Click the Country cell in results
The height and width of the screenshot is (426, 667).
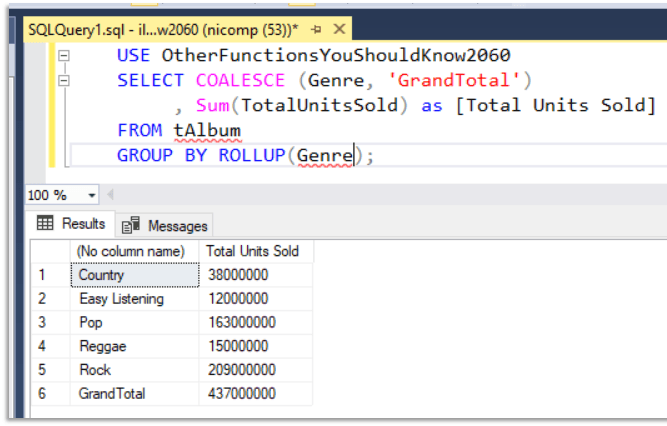click(x=132, y=275)
